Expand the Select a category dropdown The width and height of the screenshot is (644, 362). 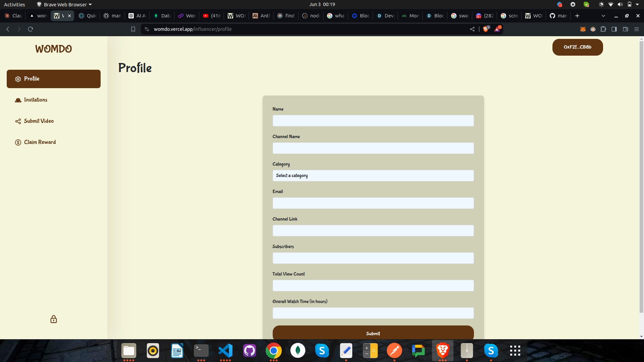point(373,176)
